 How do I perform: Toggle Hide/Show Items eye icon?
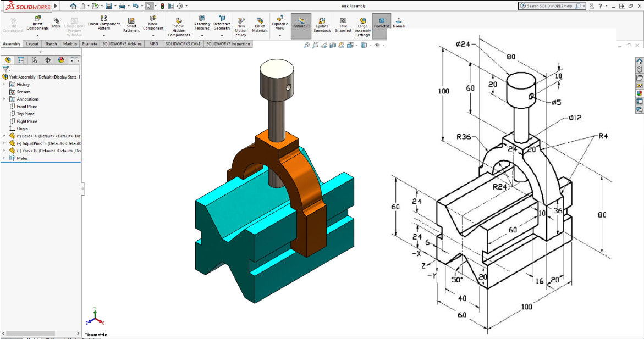point(377,45)
